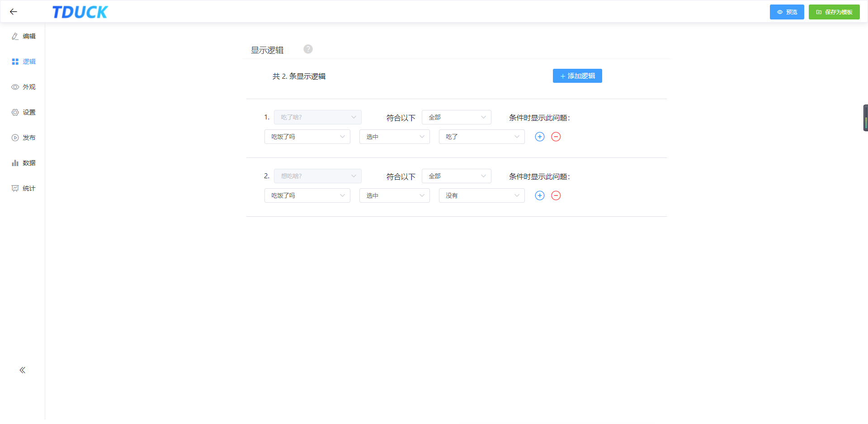Screen dimensions: 868x424
Task: Open the 编辑 sidebar item
Action: [24, 36]
